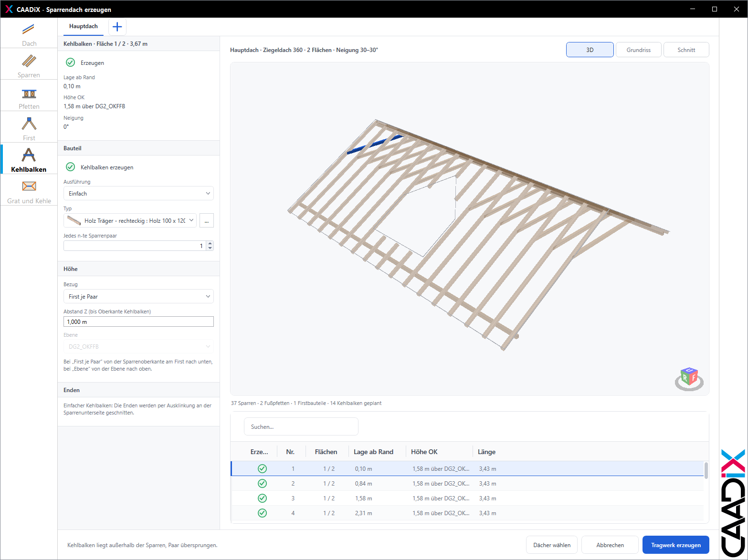Sort the table by Flächen column

pos(326,452)
